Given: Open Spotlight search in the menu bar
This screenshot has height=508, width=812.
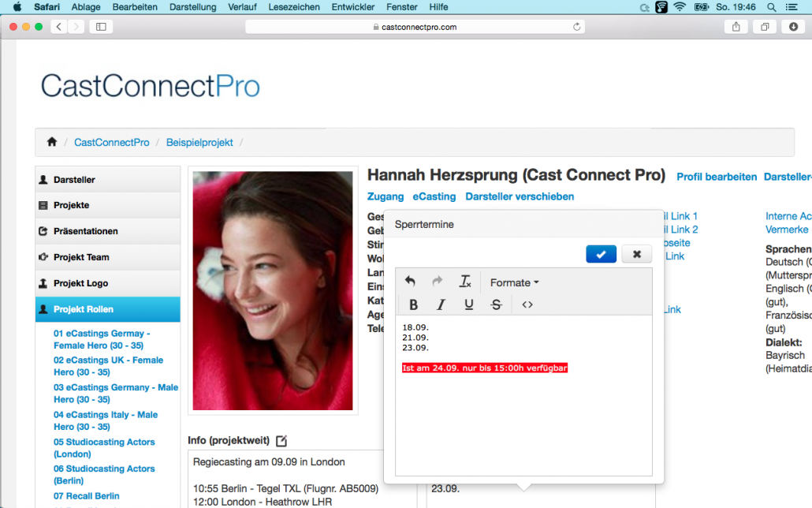Looking at the screenshot, I should (x=772, y=7).
